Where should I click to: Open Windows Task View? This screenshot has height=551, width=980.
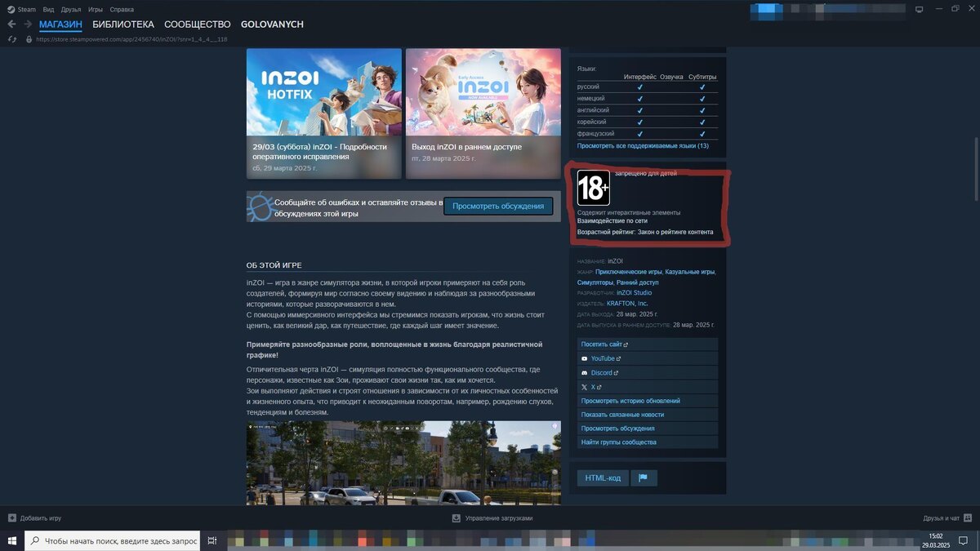(x=212, y=540)
